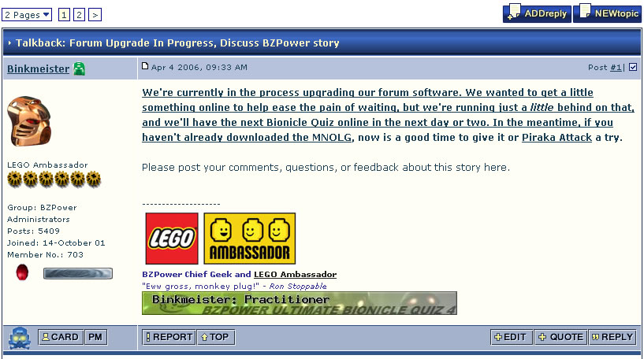Send a PM to Binkmeister
This screenshot has width=644, height=359.
pos(95,337)
